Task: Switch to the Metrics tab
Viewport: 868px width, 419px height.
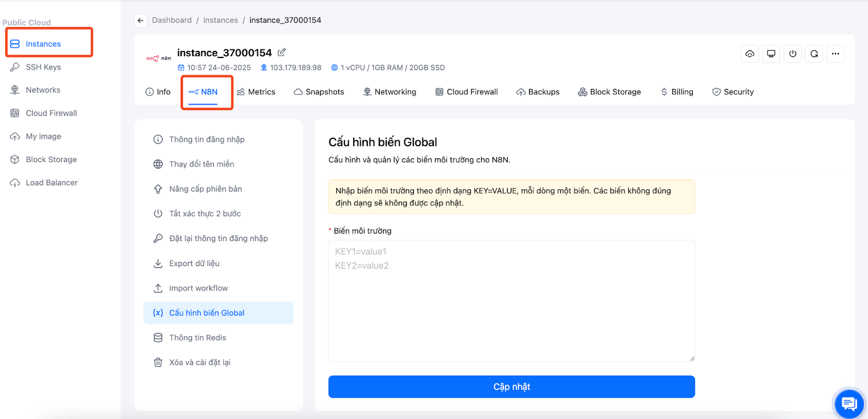Action: pos(256,92)
